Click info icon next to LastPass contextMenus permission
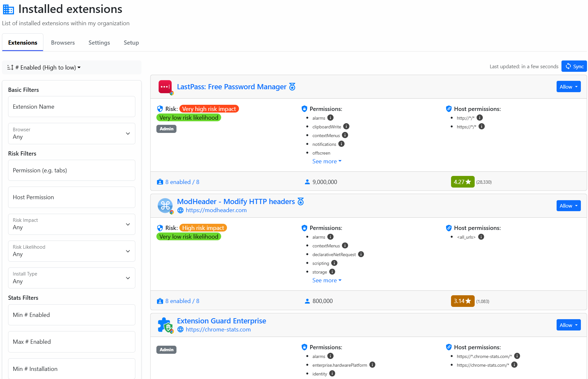588x379 pixels. click(345, 135)
